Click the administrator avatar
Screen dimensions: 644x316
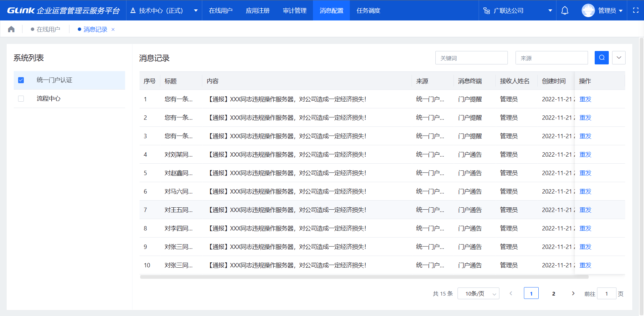pyautogui.click(x=588, y=10)
